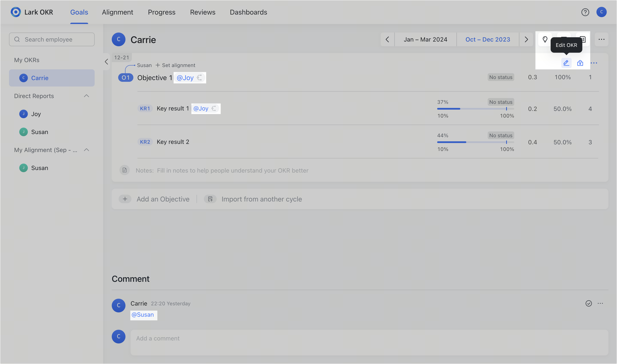
Task: Click the lock icon to set OKR permissions
Action: (x=580, y=63)
